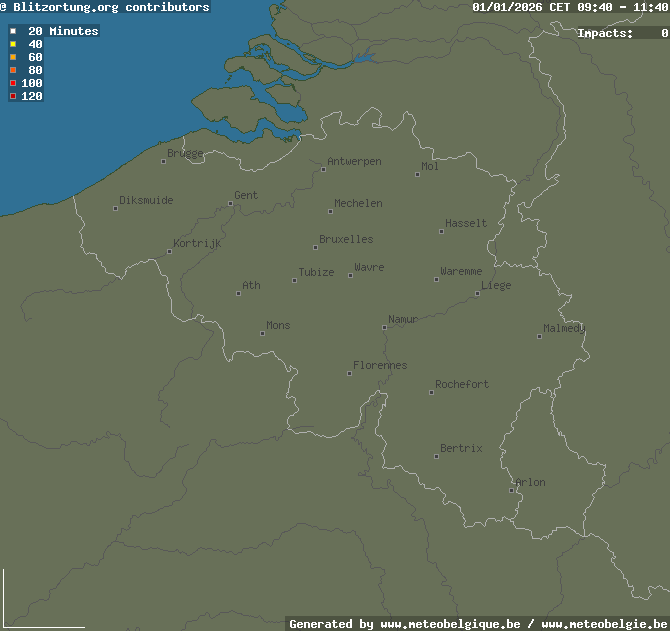Select the Namur marker on map
The width and height of the screenshot is (670, 631).
tap(384, 327)
